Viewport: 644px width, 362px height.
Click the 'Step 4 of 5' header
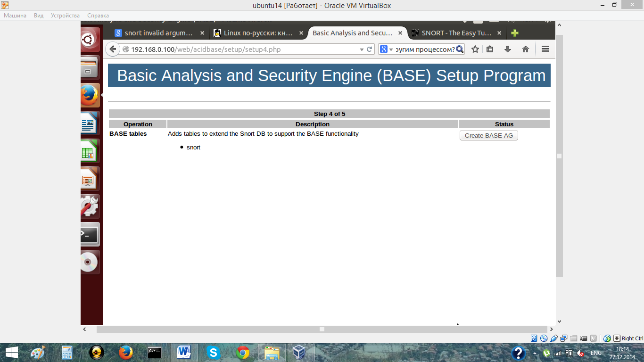click(x=330, y=114)
